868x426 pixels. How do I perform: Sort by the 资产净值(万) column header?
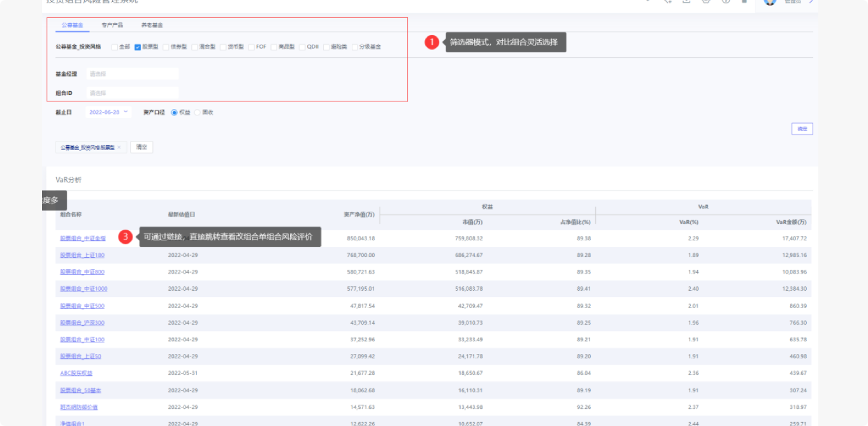click(359, 214)
